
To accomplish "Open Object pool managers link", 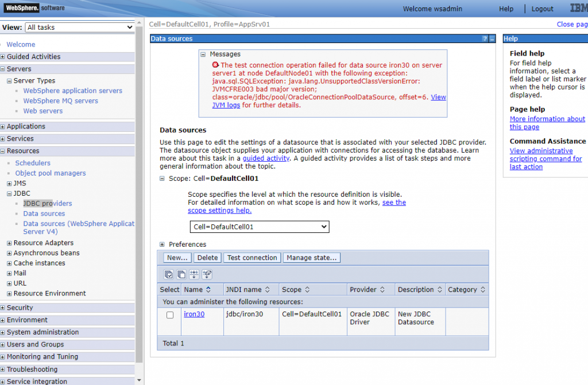I will (51, 173).
